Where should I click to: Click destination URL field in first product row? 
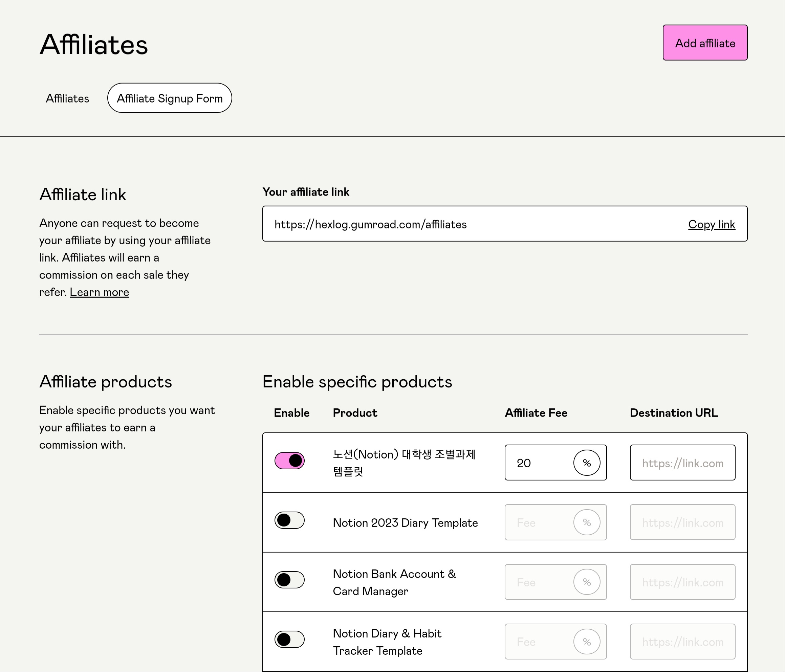(682, 463)
